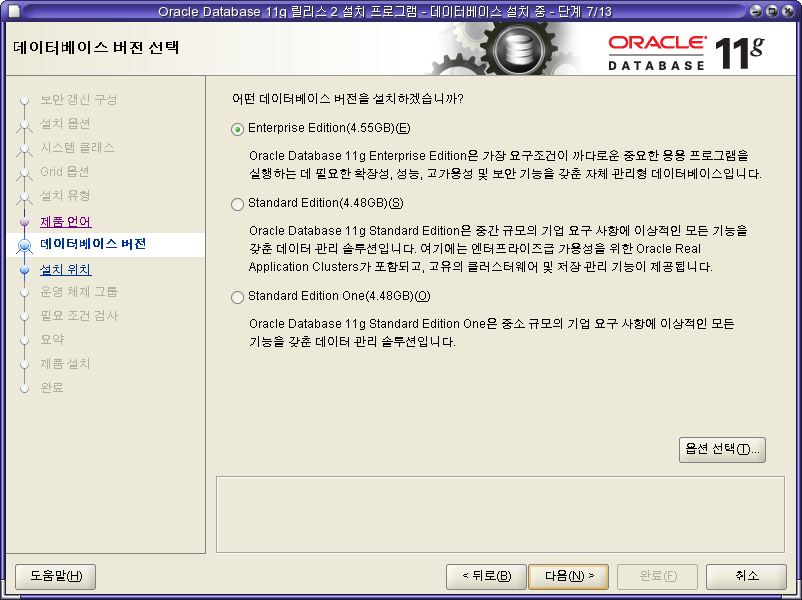Open the window menu icon in title bar
The height and width of the screenshot is (600, 802).
coord(11,11)
